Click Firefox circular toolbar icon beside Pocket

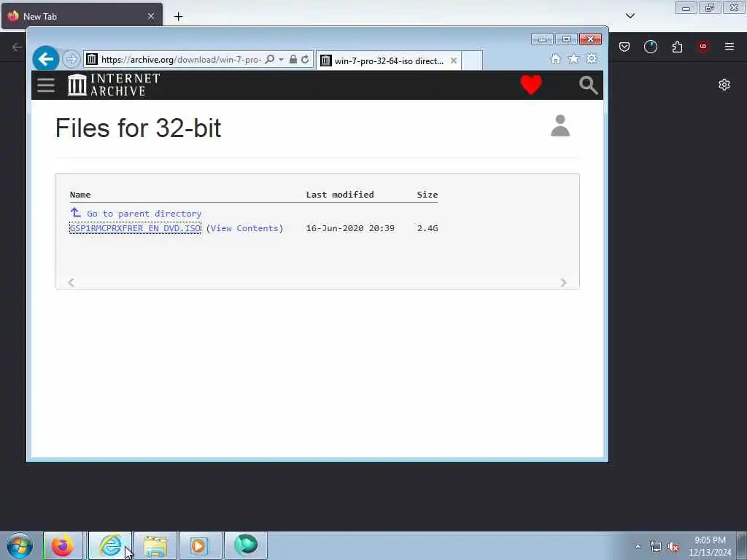pyautogui.click(x=650, y=47)
